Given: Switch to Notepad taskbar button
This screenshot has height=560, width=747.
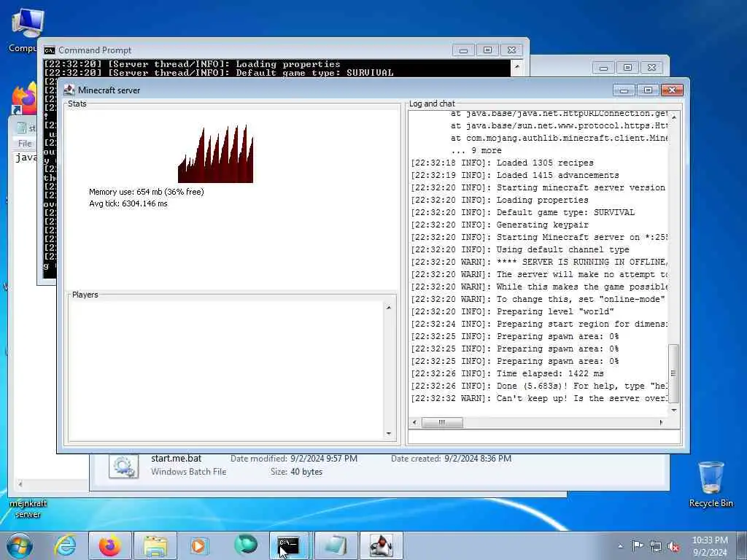Looking at the screenshot, I should (336, 545).
